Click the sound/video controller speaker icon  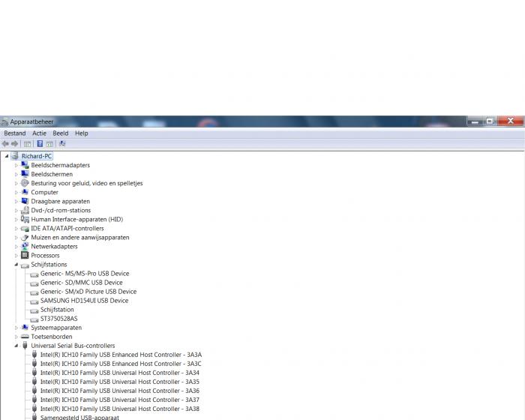coord(25,183)
